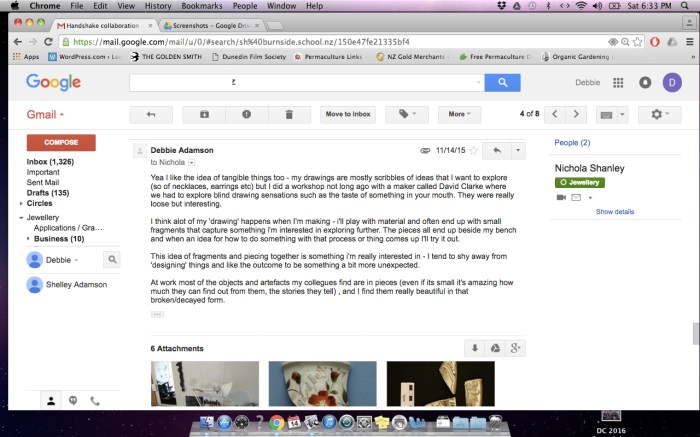Image resolution: width=700 pixels, height=437 pixels.
Task: Open the Labels dropdown in the toolbar
Action: tap(407, 114)
